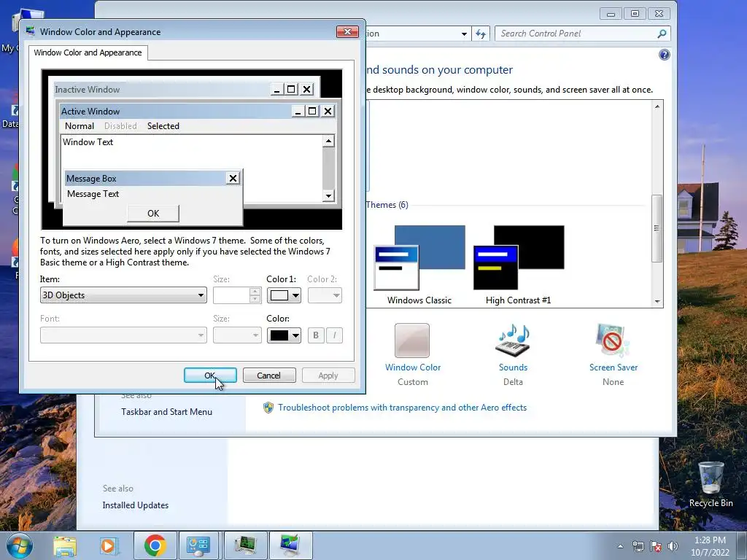This screenshot has height=560, width=747.
Task: Click the help question mark in Control Panel
Action: [x=664, y=55]
